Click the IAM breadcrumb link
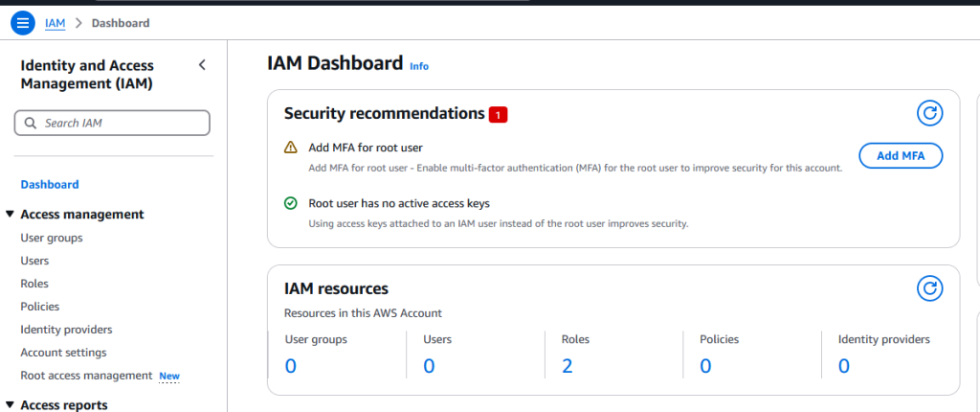The height and width of the screenshot is (412, 980). pyautogui.click(x=55, y=23)
